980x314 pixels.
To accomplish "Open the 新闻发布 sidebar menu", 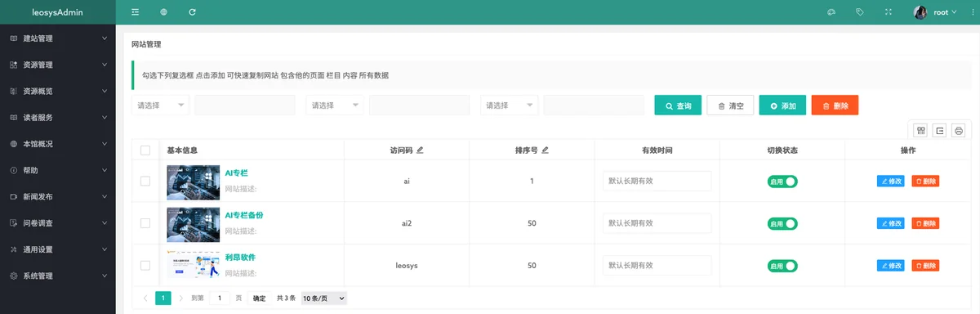I will [58, 196].
